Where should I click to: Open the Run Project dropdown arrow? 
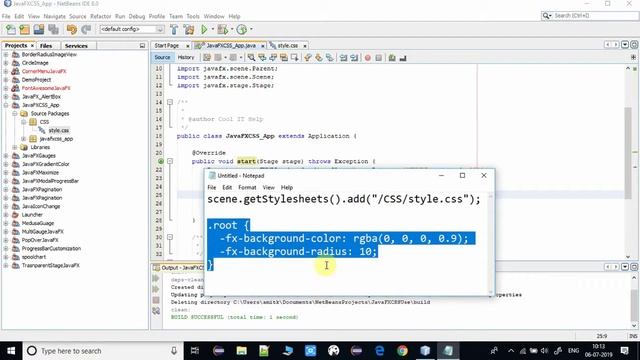pyautogui.click(x=213, y=29)
